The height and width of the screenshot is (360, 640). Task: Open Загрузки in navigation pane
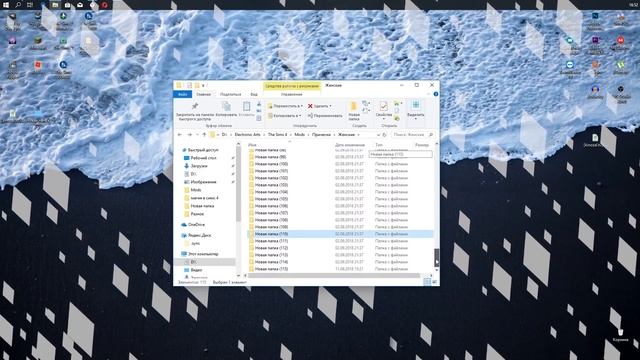[199, 166]
